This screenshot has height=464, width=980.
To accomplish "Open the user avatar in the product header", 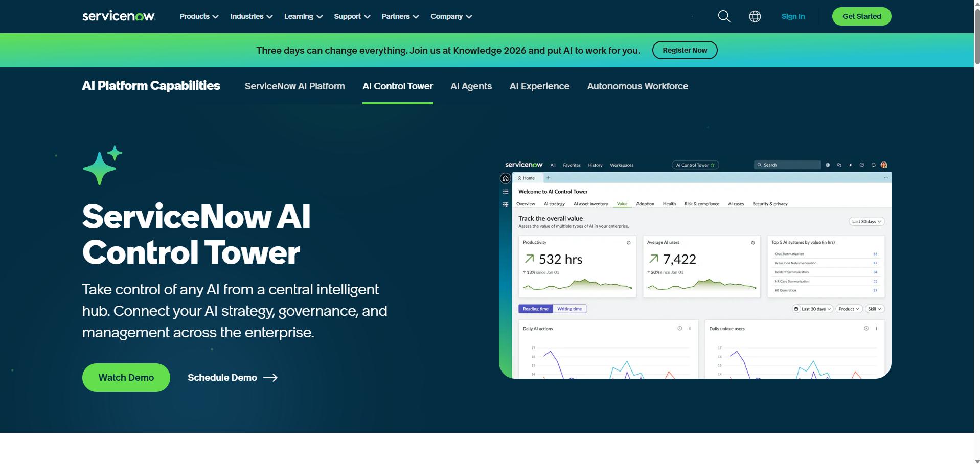I will pos(884,165).
